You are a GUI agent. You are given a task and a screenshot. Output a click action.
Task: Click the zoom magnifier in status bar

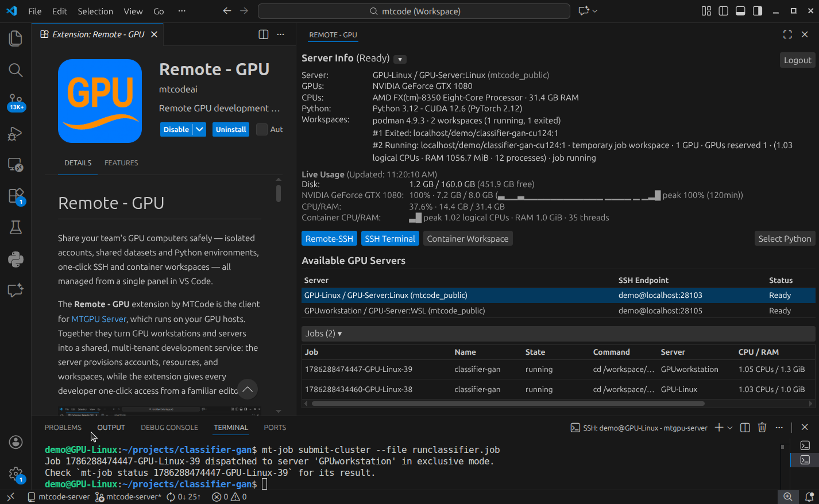pos(788,497)
